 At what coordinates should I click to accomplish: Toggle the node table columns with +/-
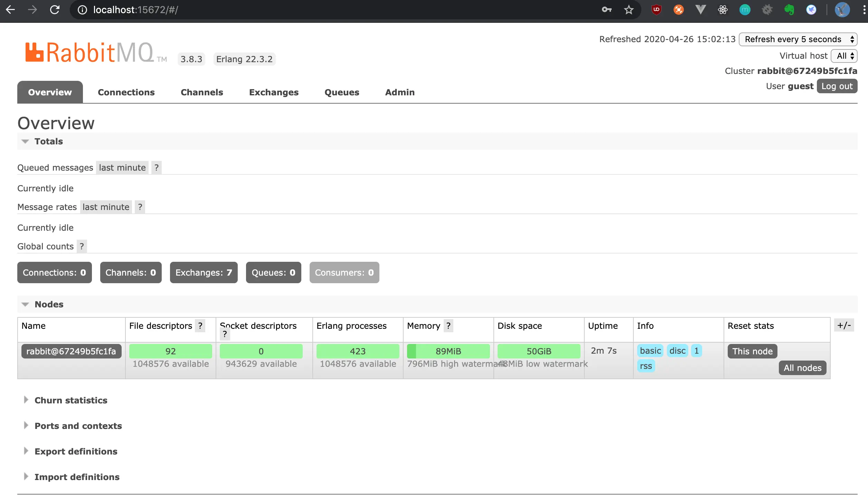(844, 325)
